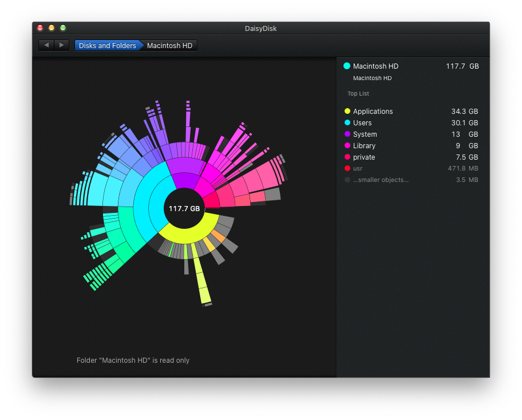Select the purple System ring segment
Screen dimensions: 522x420
[184, 180]
